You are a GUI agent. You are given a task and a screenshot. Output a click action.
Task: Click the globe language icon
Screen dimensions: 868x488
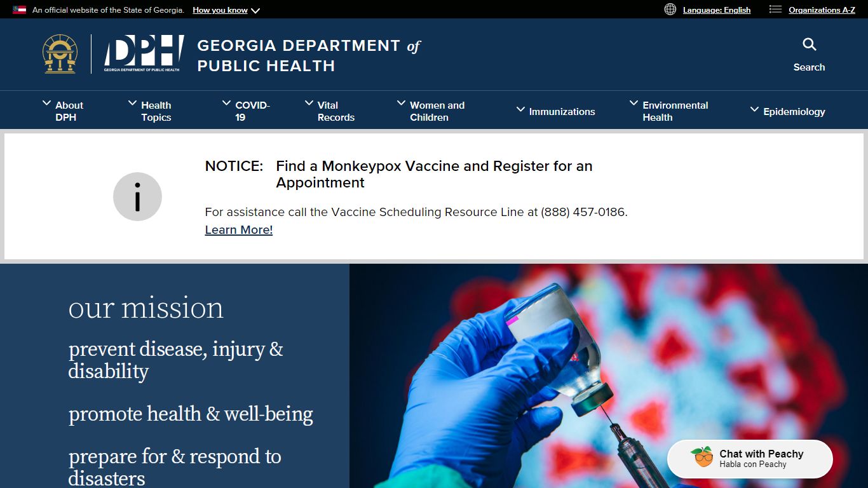pos(670,10)
